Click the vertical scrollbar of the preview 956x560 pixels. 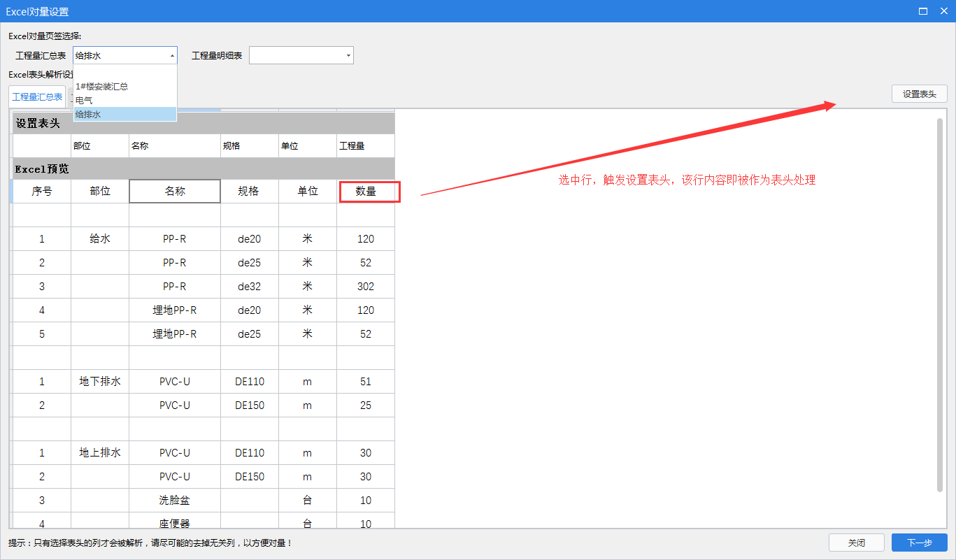tap(940, 304)
